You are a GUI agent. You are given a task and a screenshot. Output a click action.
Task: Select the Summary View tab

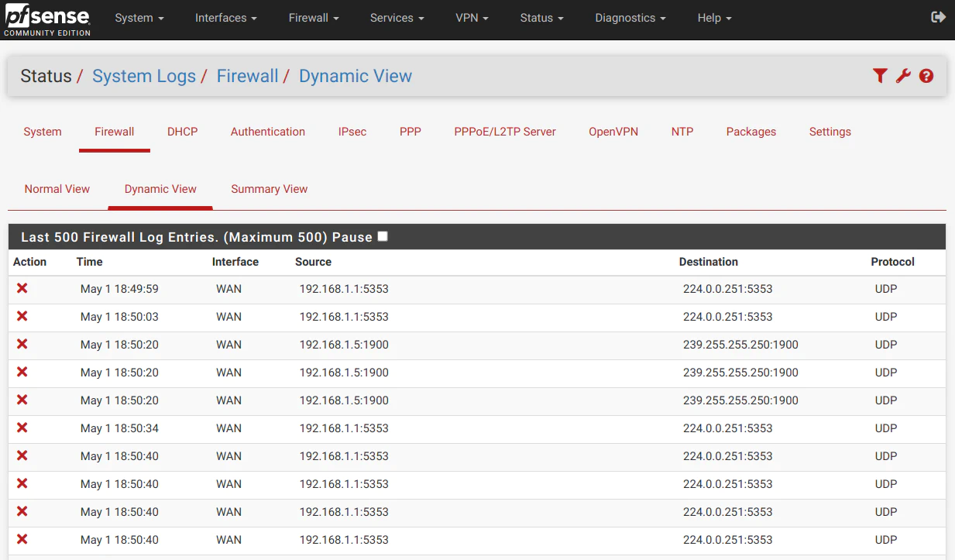270,189
